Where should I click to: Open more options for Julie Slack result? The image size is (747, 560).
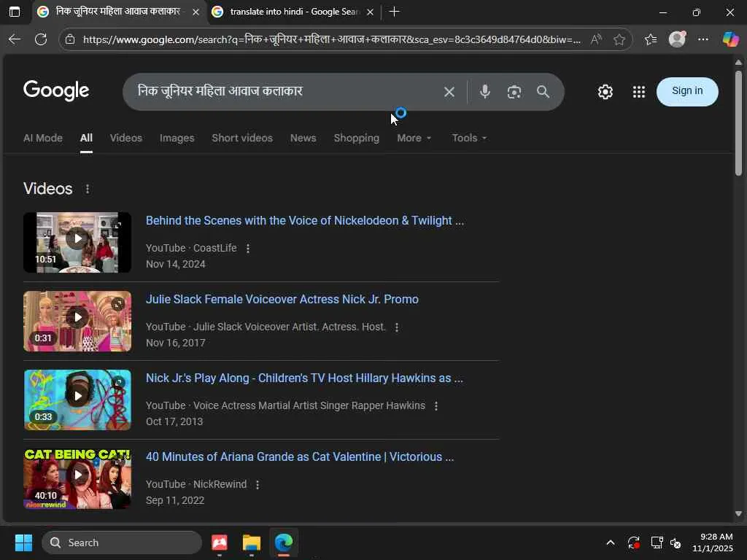396,327
